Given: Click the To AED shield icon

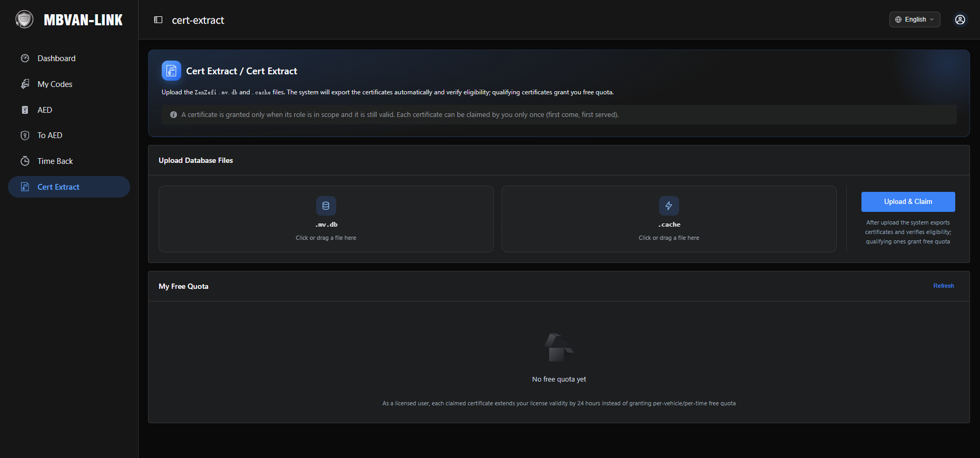Looking at the screenshot, I should pos(25,135).
